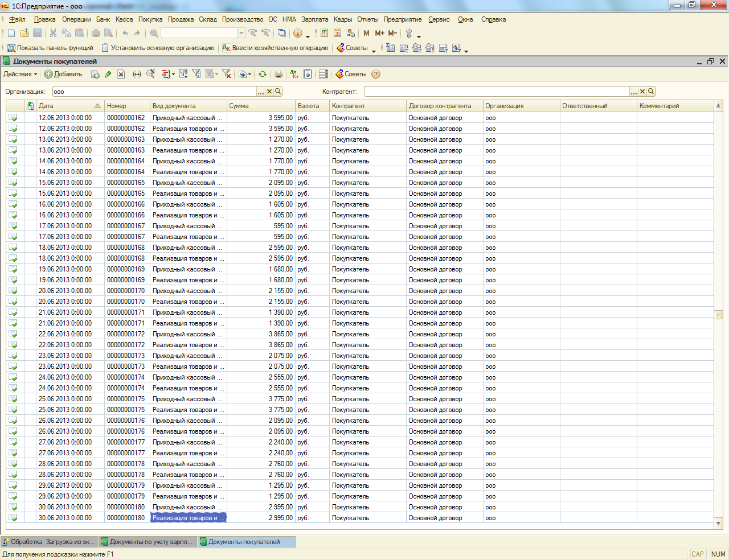Click 'Установить основную организацию'
Image resolution: width=729 pixels, height=560 pixels.
point(158,48)
